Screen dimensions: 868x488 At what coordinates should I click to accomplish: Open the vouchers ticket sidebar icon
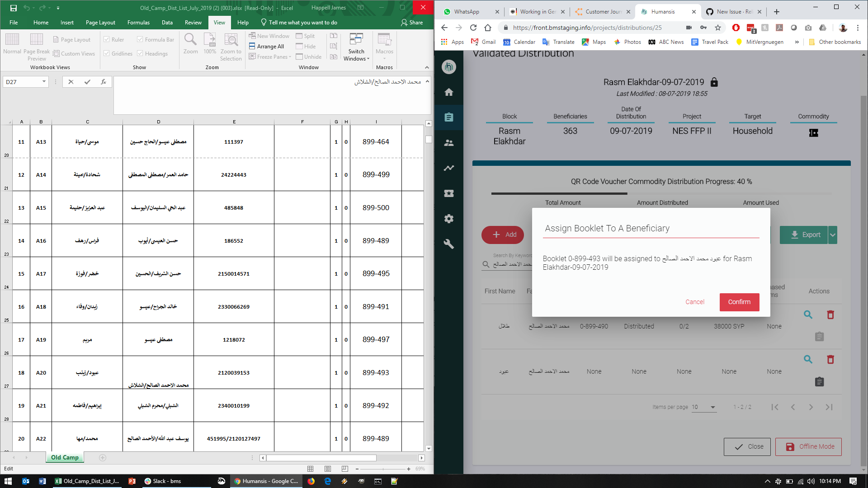pos(448,193)
